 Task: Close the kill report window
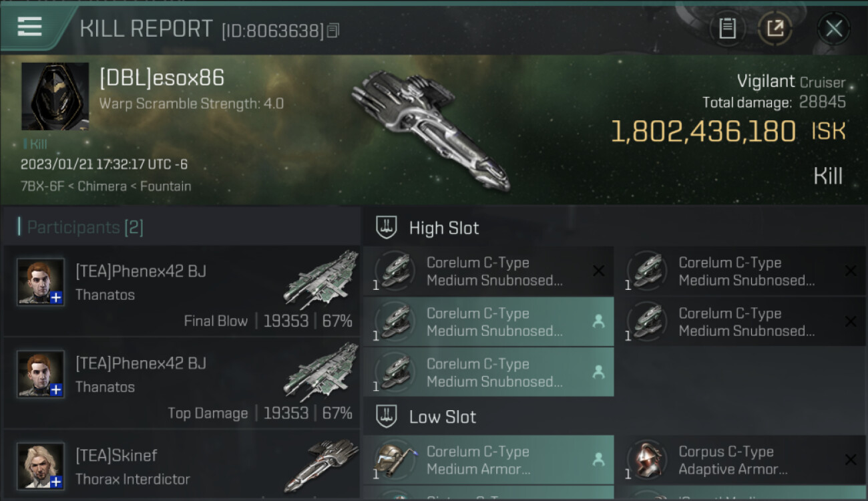833,29
